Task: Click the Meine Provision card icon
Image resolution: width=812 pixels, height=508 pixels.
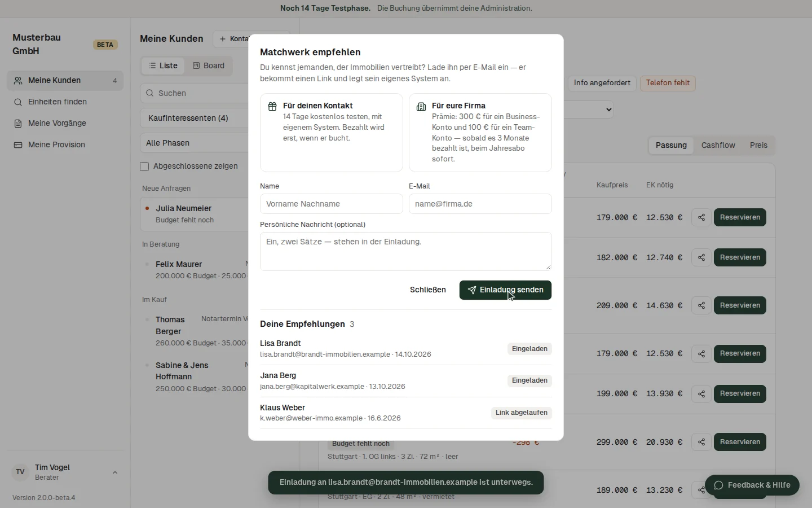Action: (x=18, y=145)
